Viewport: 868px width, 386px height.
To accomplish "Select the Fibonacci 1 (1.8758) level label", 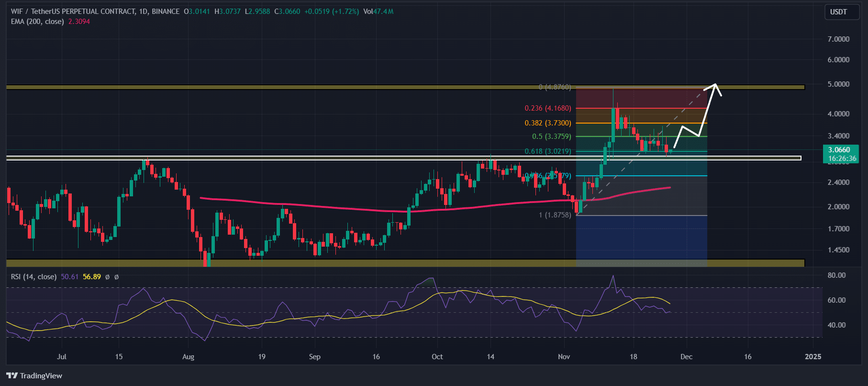I will (555, 215).
